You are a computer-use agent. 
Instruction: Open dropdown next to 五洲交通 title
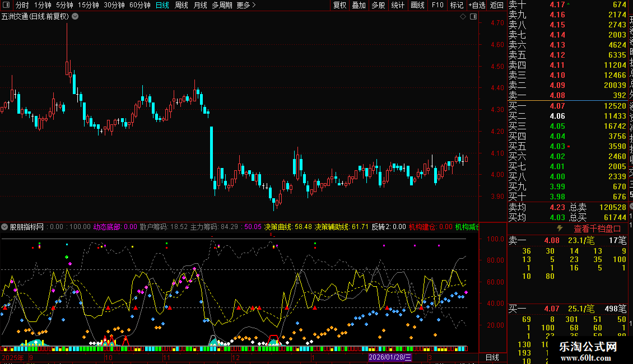point(75,17)
